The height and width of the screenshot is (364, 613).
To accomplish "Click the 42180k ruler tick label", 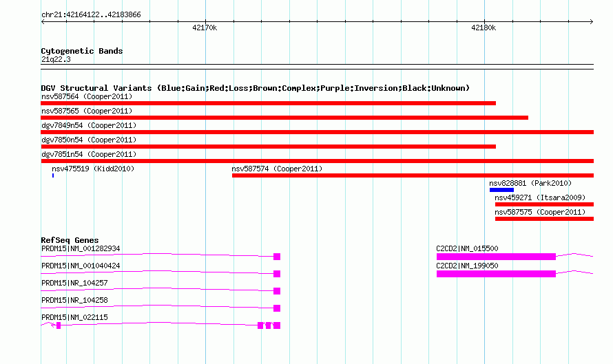I will click(484, 28).
